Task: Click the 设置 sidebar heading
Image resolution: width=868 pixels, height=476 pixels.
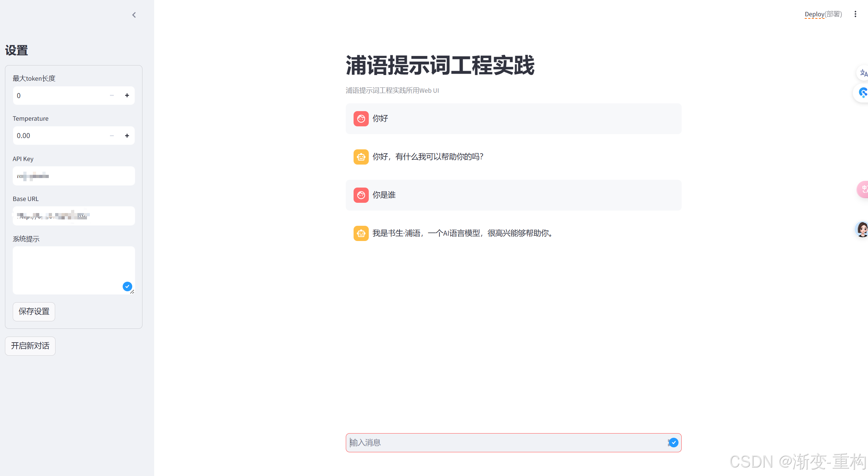Action: pyautogui.click(x=17, y=50)
